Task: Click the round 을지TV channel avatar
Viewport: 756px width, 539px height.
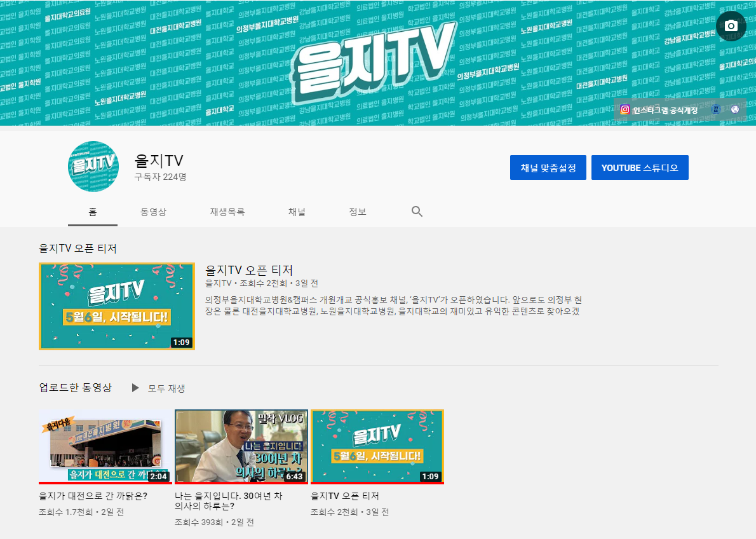Action: click(x=93, y=167)
